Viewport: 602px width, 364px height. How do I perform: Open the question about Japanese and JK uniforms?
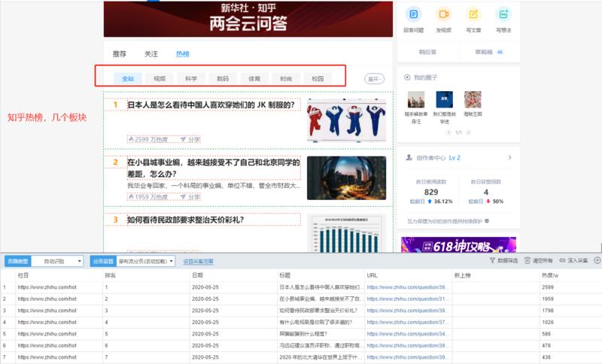coord(211,105)
